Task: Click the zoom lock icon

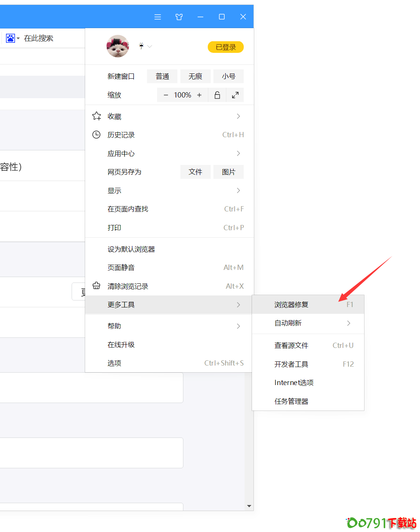Action: tap(217, 95)
